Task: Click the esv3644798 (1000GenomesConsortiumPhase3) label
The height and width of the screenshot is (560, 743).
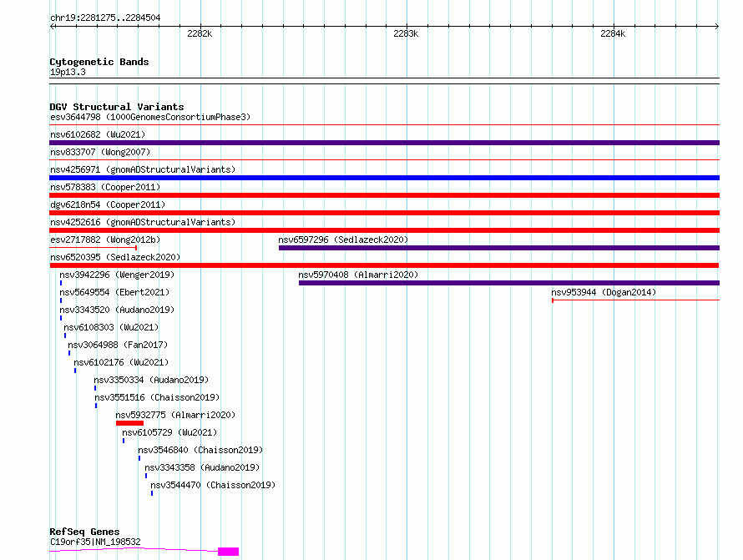Action: pos(150,117)
